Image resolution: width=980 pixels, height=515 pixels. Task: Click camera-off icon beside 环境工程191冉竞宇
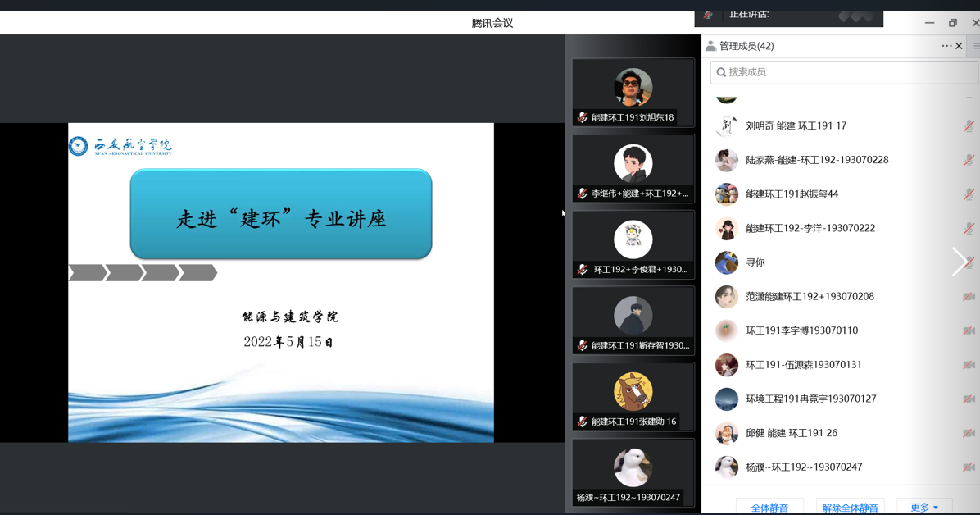tap(969, 399)
